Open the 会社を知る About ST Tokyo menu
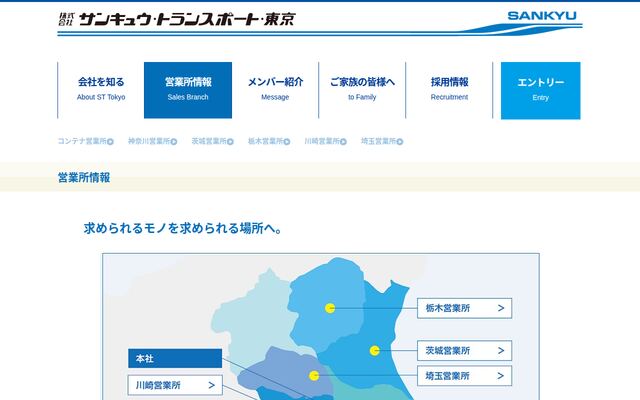640x400 pixels. 101,90
